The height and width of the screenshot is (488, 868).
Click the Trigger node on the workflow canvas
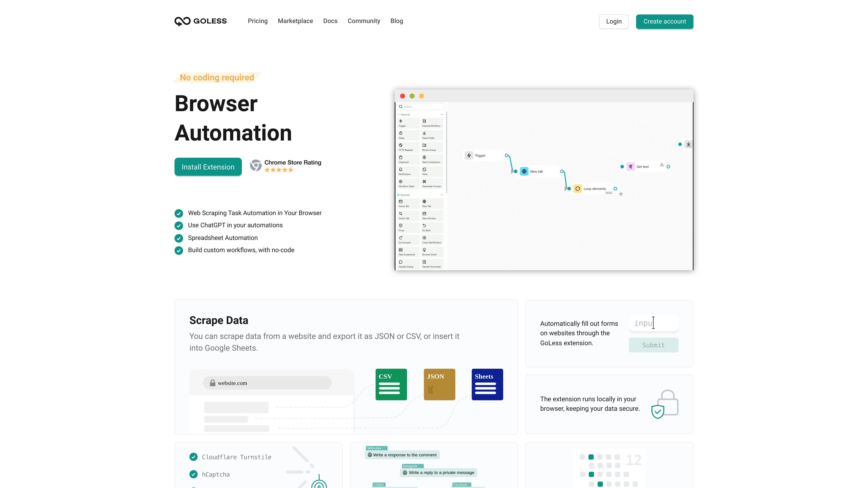pyautogui.click(x=484, y=155)
